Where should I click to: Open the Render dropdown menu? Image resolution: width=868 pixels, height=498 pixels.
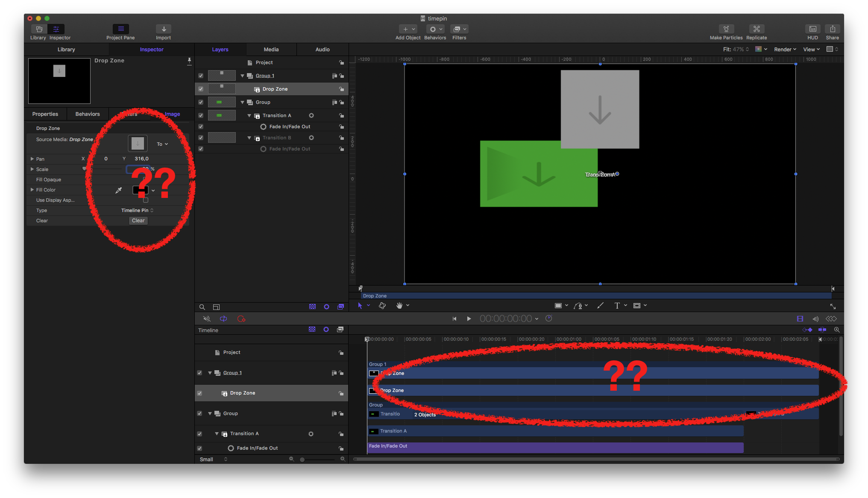785,50
